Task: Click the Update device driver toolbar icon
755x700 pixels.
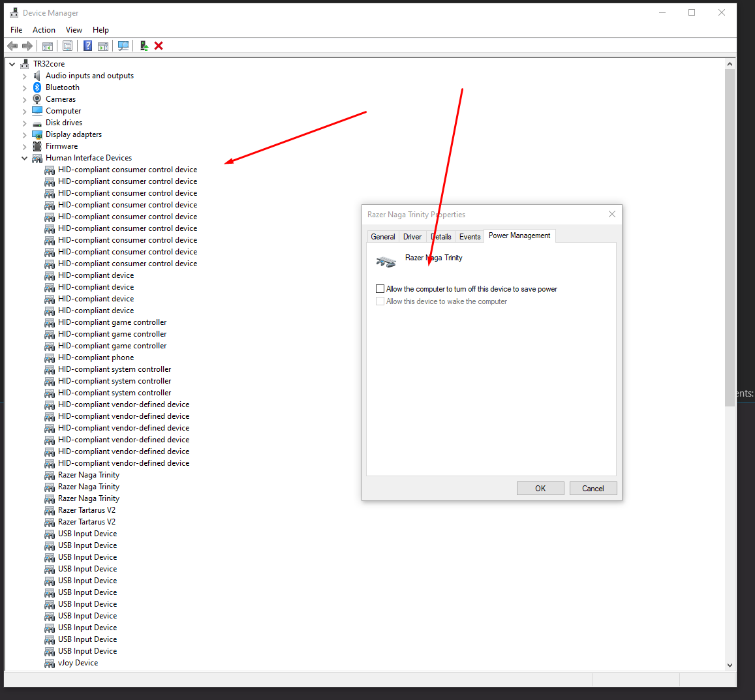Action: 144,46
